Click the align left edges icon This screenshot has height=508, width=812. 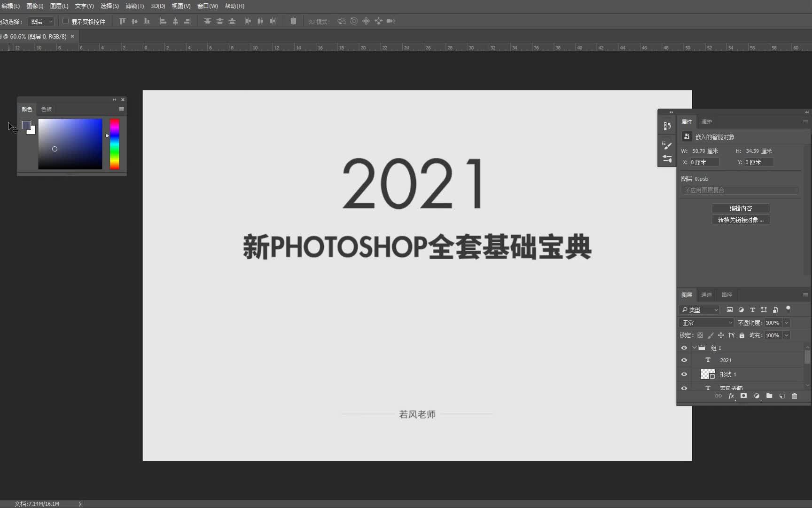pyautogui.click(x=163, y=21)
